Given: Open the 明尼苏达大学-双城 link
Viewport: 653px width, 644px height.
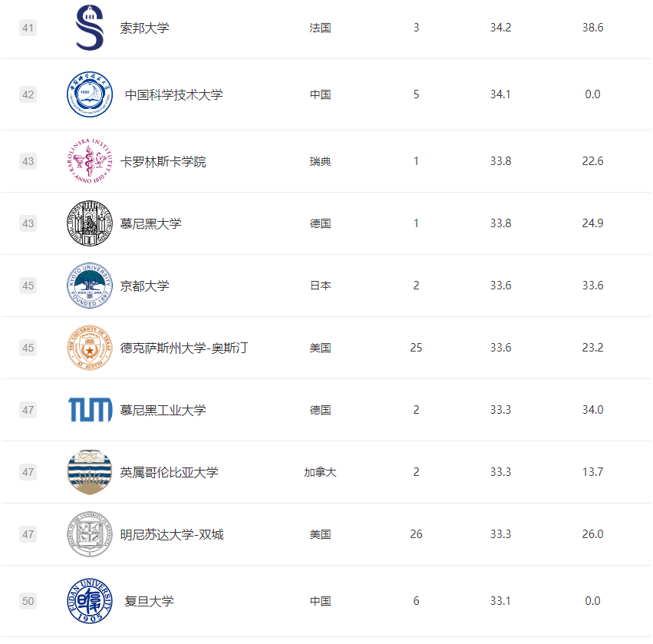Looking at the screenshot, I should pos(172,534).
